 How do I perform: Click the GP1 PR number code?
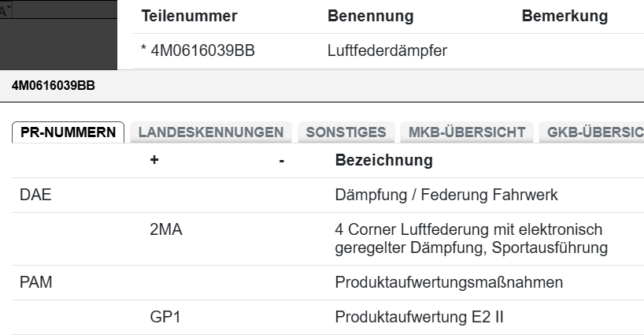tap(165, 318)
